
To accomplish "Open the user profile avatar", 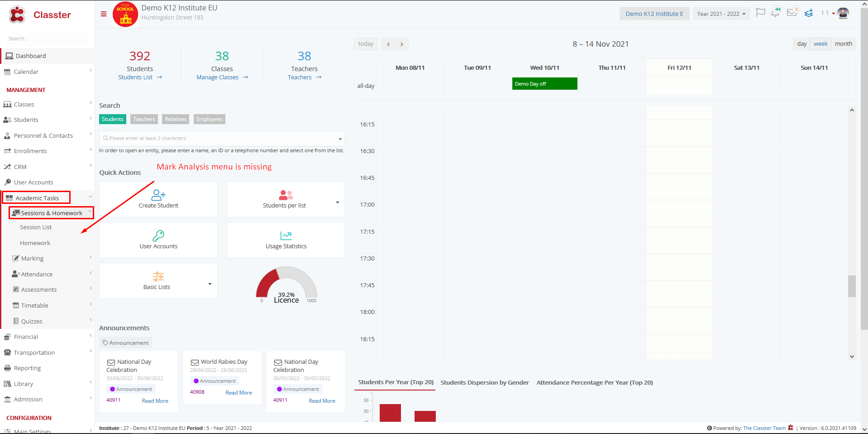I will (x=843, y=13).
